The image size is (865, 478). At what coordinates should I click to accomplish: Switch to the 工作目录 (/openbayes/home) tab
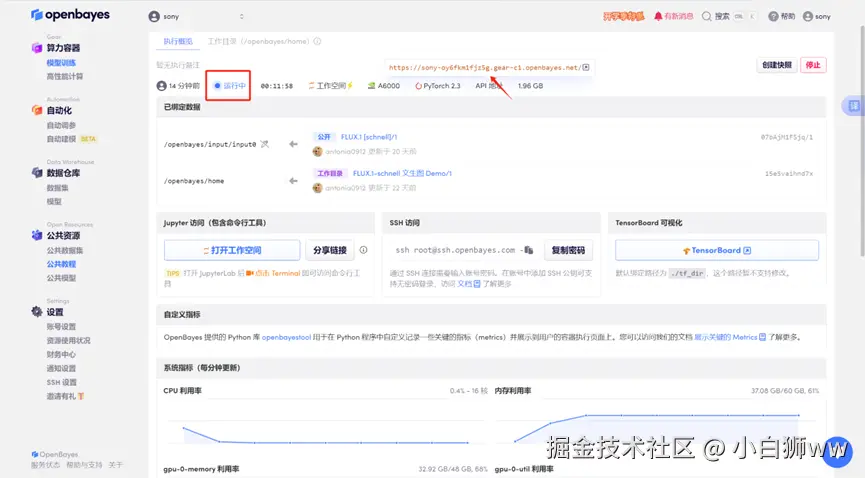[258, 41]
